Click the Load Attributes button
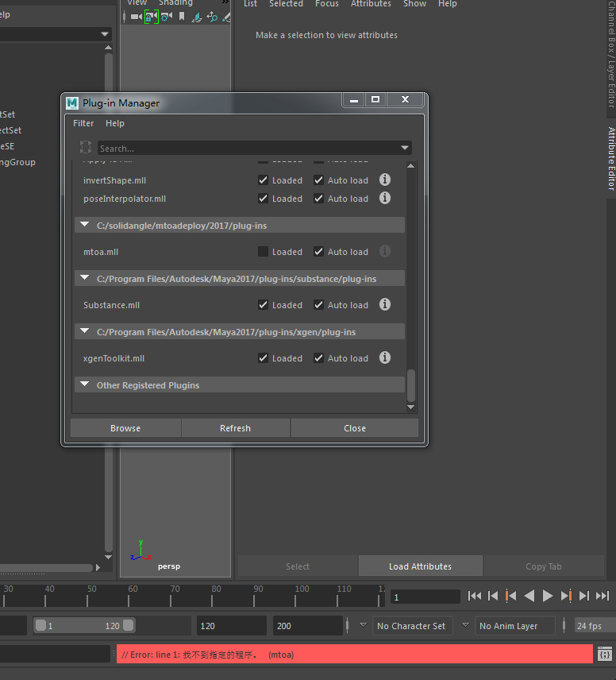Viewport: 616px width, 680px height. 420,566
